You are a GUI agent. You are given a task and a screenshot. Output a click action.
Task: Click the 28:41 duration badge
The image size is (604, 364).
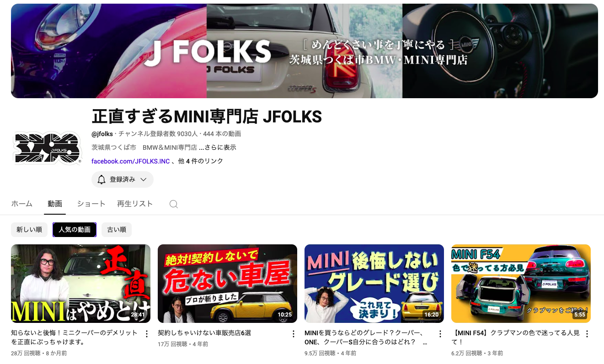click(138, 315)
